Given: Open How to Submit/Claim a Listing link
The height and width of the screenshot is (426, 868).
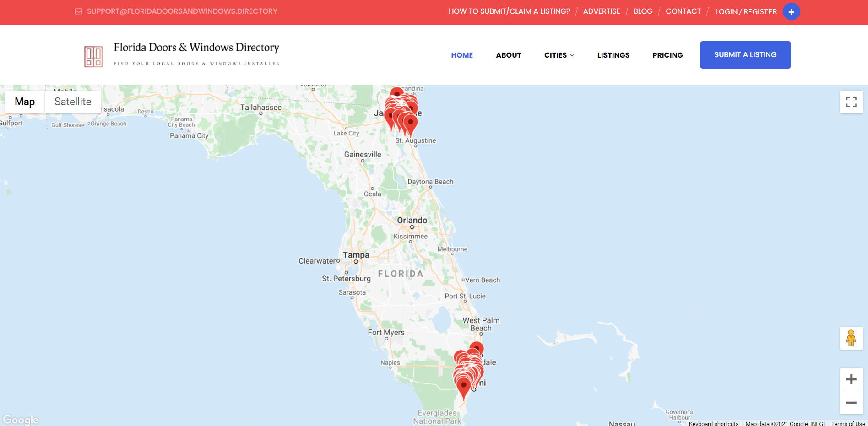Looking at the screenshot, I should point(509,11).
